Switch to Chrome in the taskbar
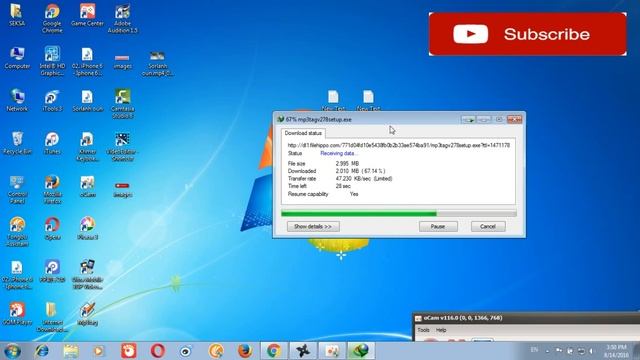Image resolution: width=640 pixels, height=360 pixels. point(274,351)
